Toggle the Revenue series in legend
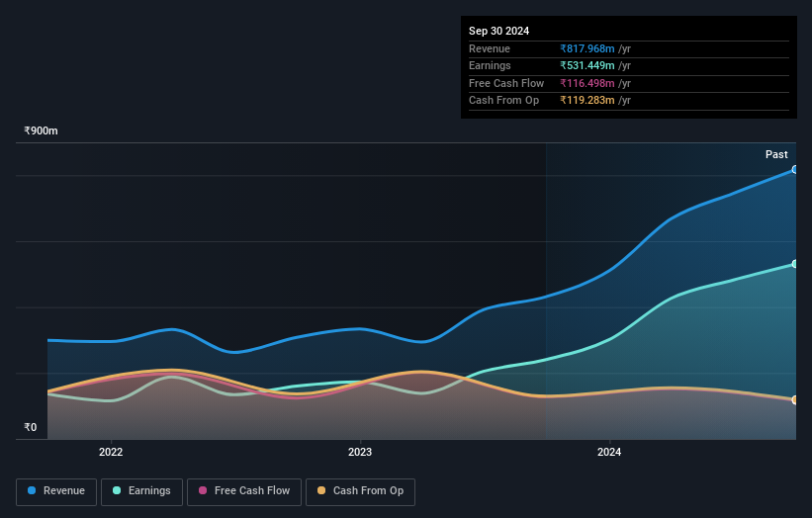The height and width of the screenshot is (518, 812). pos(56,491)
